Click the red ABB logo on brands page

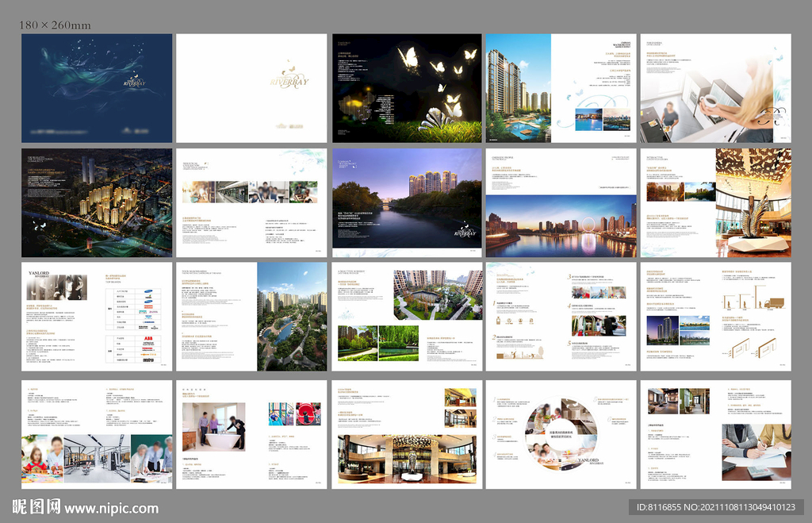[148, 338]
